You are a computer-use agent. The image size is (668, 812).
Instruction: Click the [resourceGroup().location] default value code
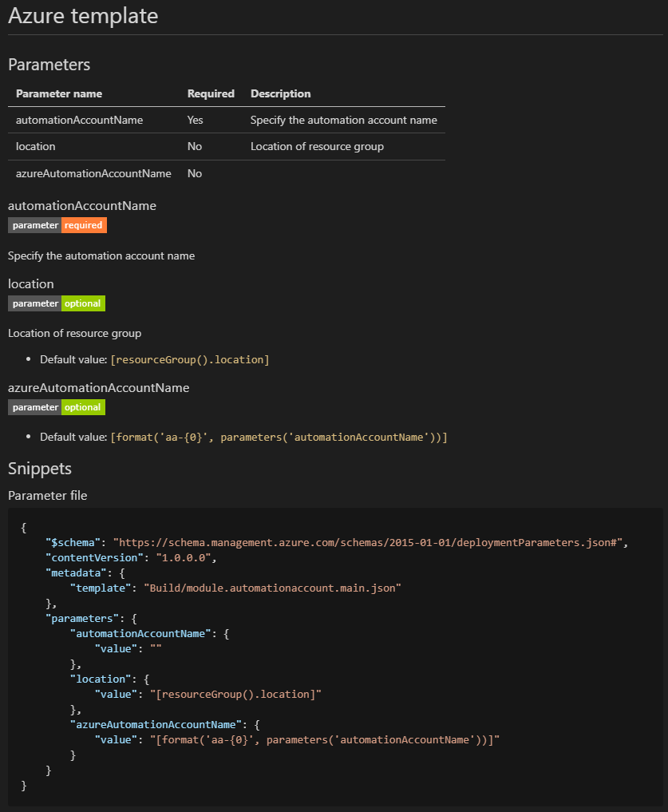point(189,359)
